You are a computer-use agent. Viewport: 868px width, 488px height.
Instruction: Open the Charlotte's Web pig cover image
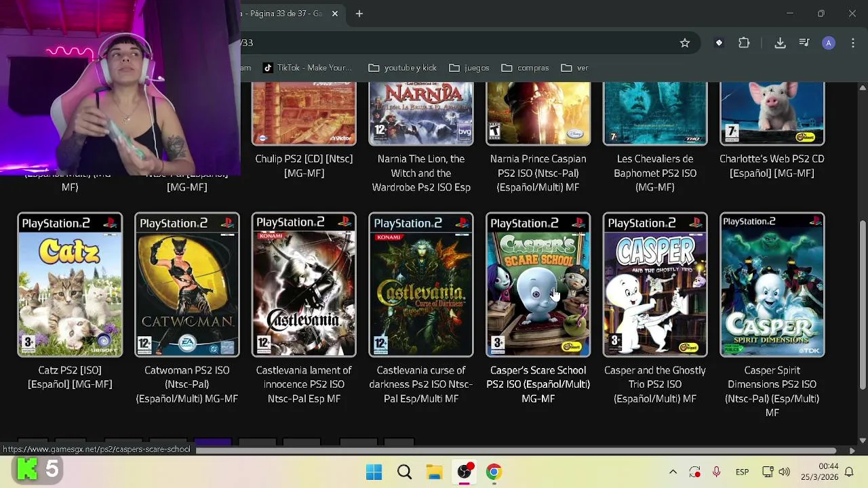pyautogui.click(x=772, y=113)
